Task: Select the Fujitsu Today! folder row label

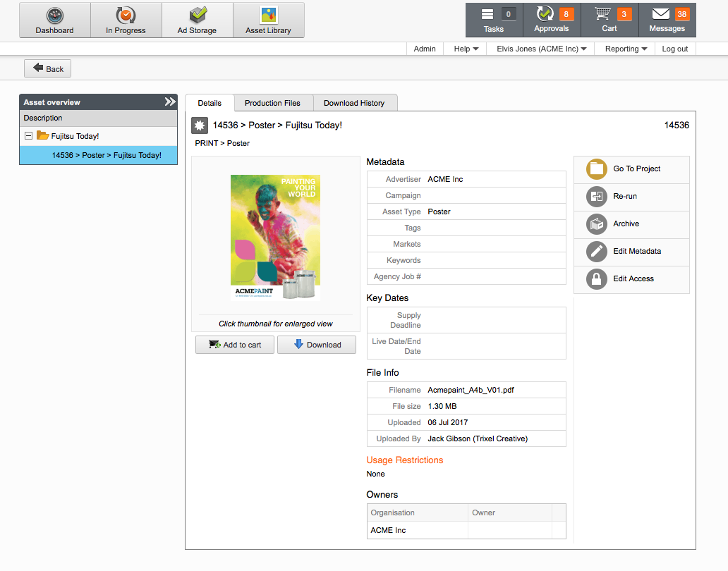Action: [x=75, y=136]
